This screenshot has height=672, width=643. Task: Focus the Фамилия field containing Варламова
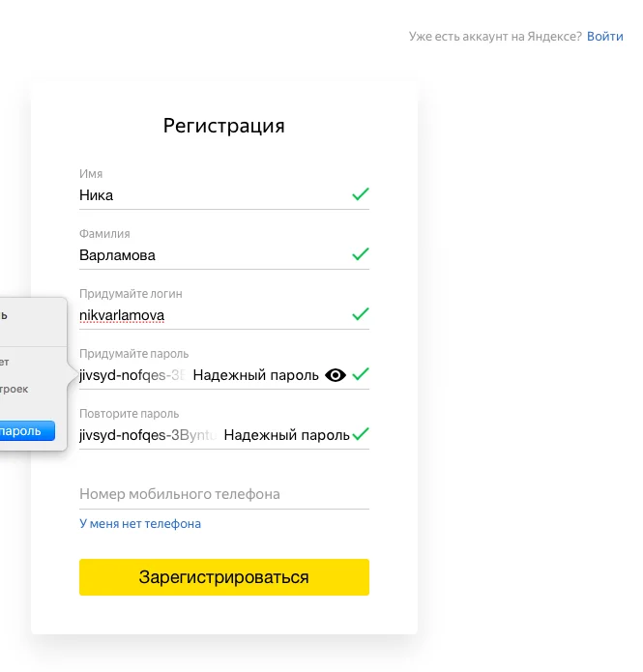coord(213,255)
